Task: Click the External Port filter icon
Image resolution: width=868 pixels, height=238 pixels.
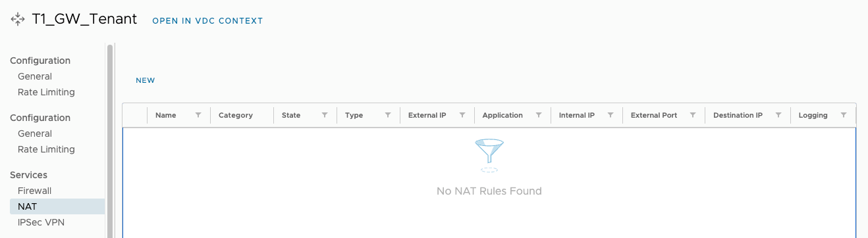Action: 693,115
